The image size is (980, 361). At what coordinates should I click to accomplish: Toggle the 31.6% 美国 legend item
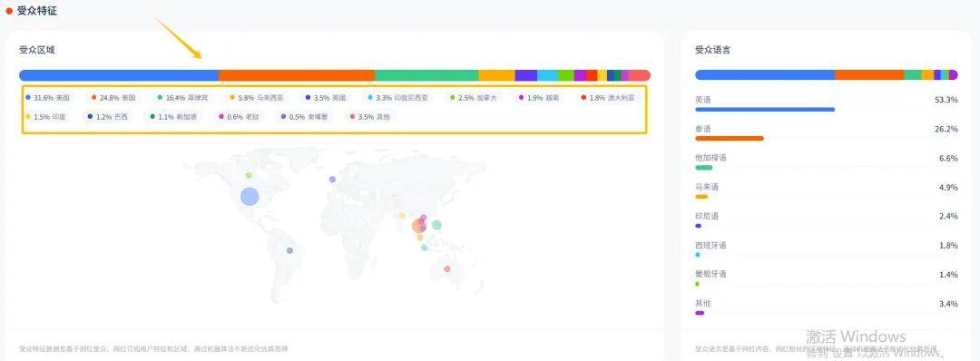click(x=47, y=98)
